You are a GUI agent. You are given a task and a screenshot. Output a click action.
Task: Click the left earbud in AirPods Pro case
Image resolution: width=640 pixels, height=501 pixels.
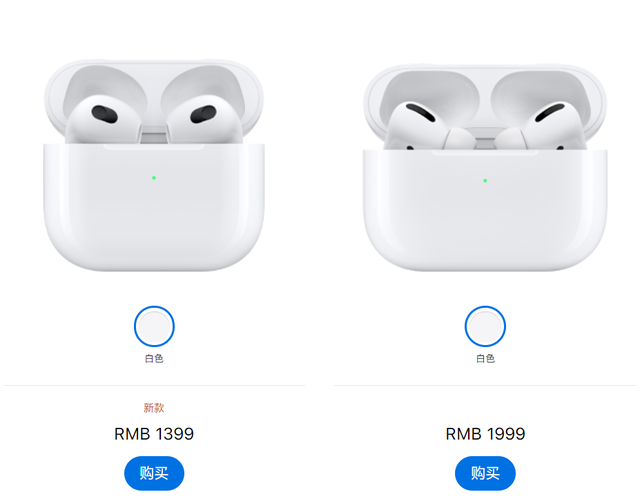pos(424,127)
